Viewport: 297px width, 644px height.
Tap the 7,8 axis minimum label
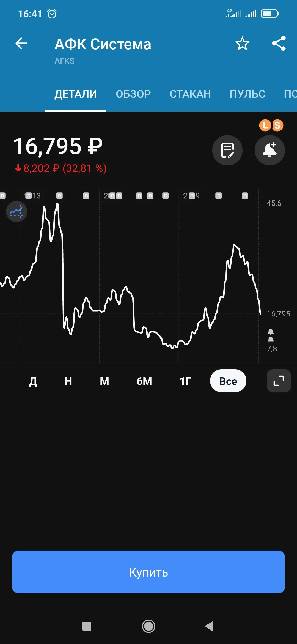[x=272, y=349]
